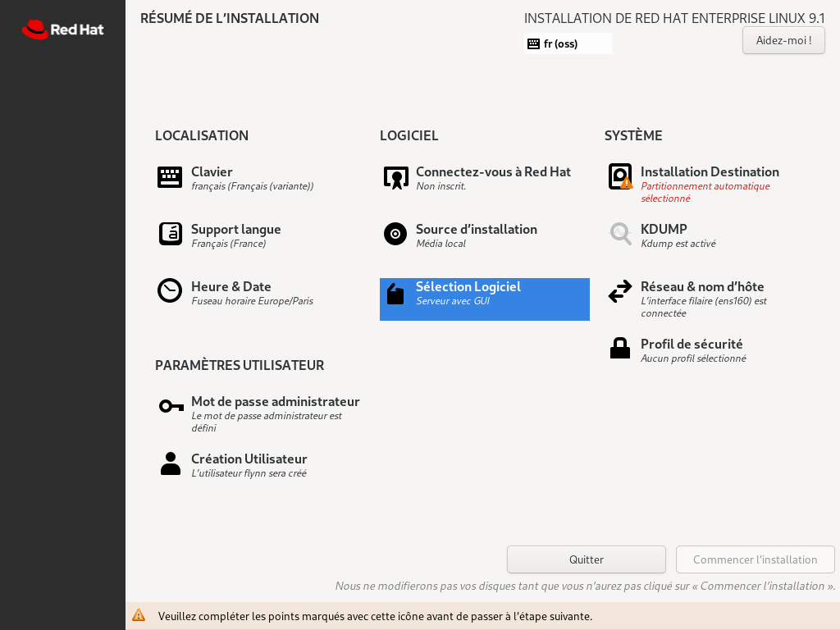The height and width of the screenshot is (630, 840).
Task: Click the certificate icon for Connectez-vous à Red Hat
Action: click(395, 177)
